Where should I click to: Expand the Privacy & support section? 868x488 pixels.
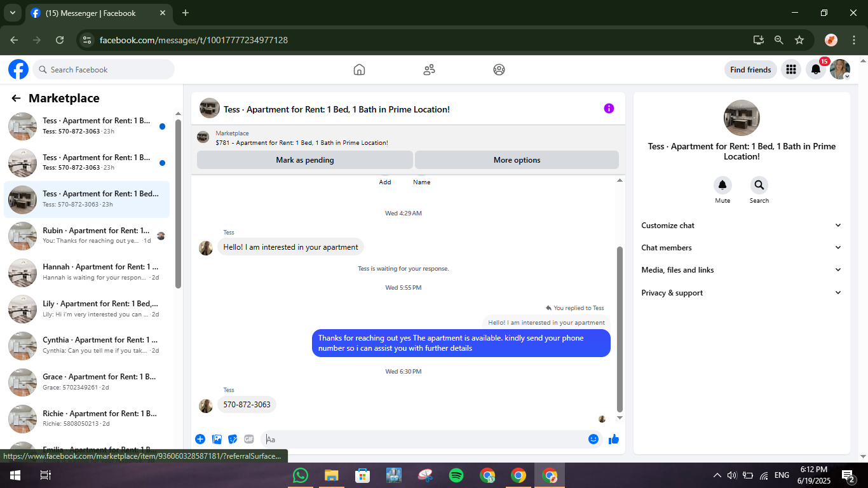[742, 293]
